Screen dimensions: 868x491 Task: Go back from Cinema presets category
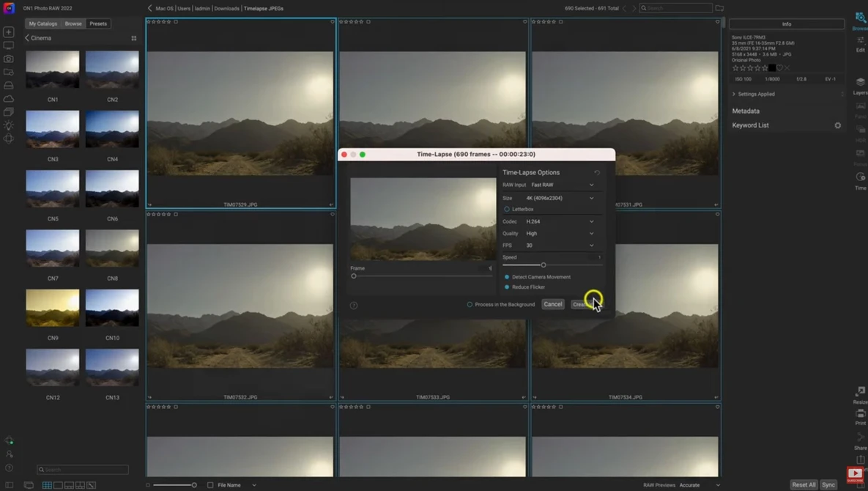[x=27, y=38]
